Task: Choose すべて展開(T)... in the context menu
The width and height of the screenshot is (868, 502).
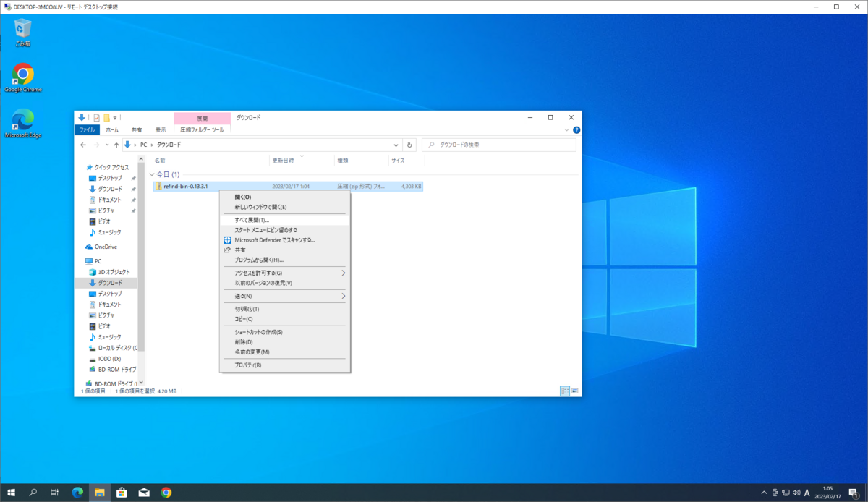Action: tap(285, 220)
